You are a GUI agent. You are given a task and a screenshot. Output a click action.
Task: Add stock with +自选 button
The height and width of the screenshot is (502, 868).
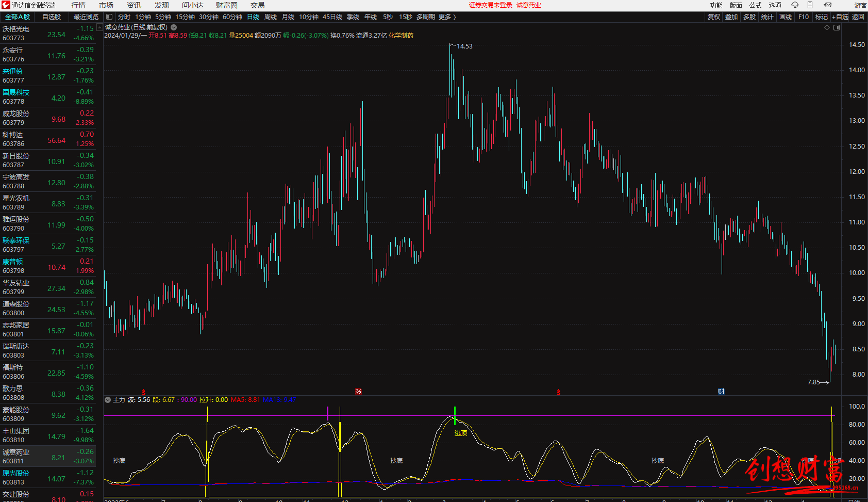[x=840, y=17]
